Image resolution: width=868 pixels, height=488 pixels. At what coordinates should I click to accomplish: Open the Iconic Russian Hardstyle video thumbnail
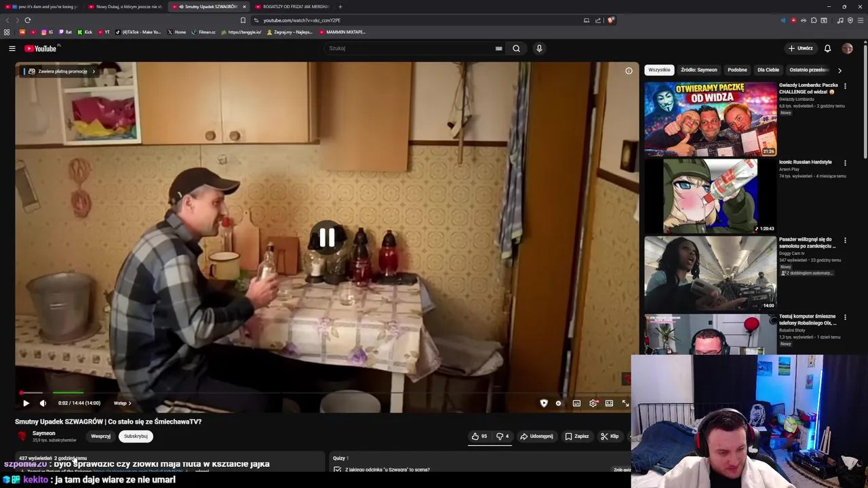710,196
